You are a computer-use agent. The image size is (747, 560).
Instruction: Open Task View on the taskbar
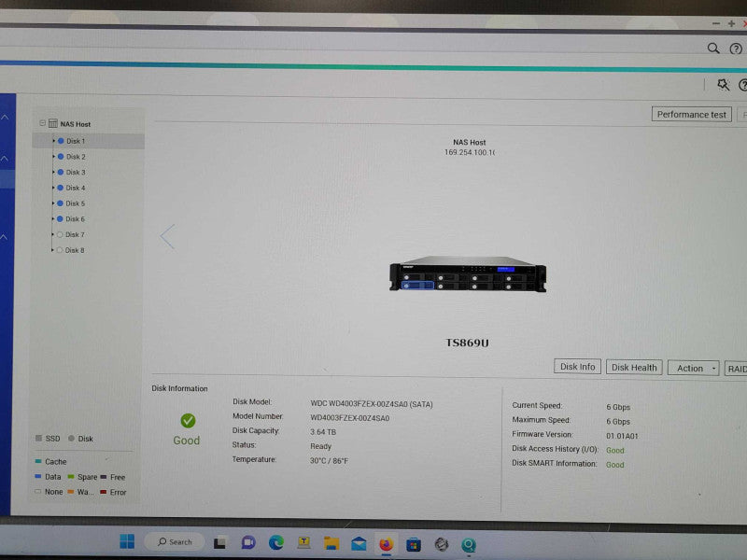click(219, 542)
